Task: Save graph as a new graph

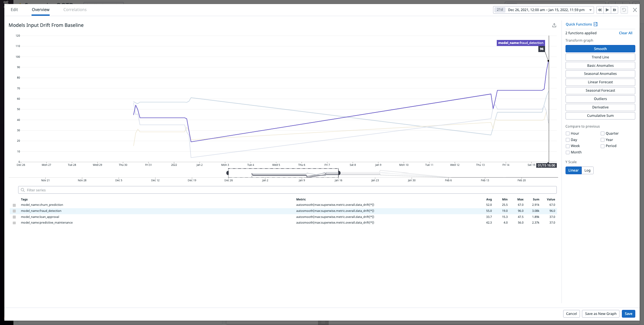Action: coord(600,314)
